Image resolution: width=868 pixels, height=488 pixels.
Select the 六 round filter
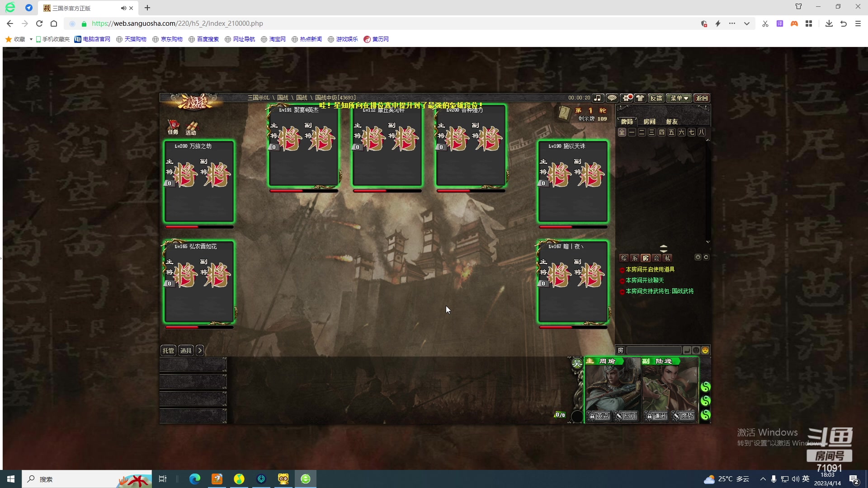point(682,132)
